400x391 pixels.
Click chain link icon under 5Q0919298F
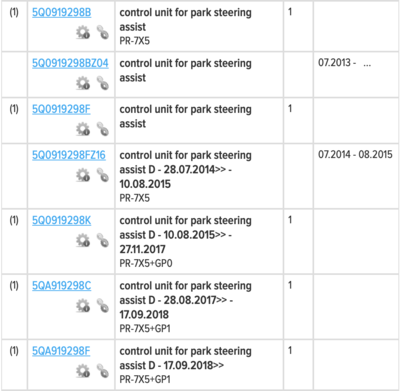tap(103, 129)
